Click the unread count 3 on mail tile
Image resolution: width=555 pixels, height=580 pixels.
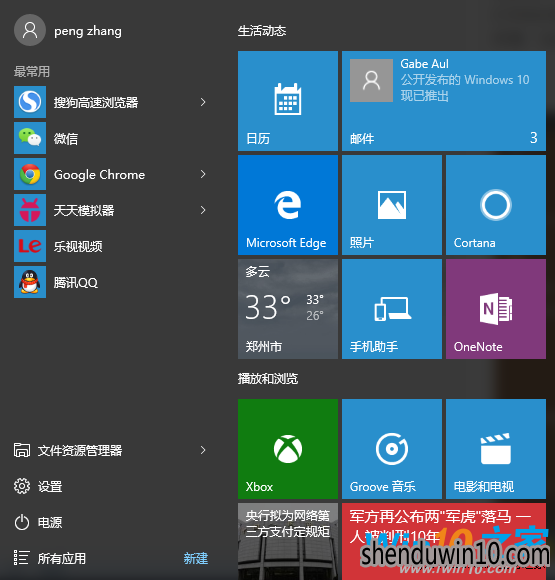coord(534,138)
